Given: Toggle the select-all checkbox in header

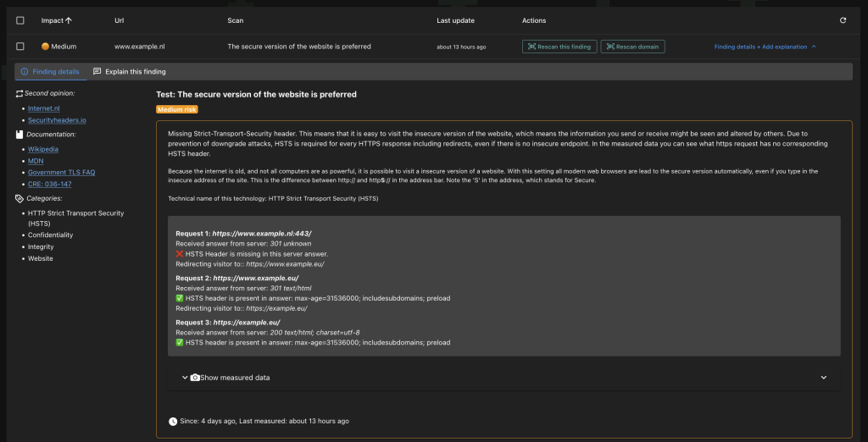Looking at the screenshot, I should click(20, 20).
